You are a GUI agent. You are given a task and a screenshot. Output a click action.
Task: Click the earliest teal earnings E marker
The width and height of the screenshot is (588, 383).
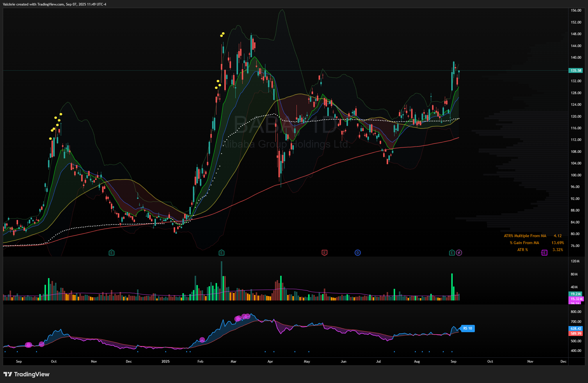click(111, 253)
